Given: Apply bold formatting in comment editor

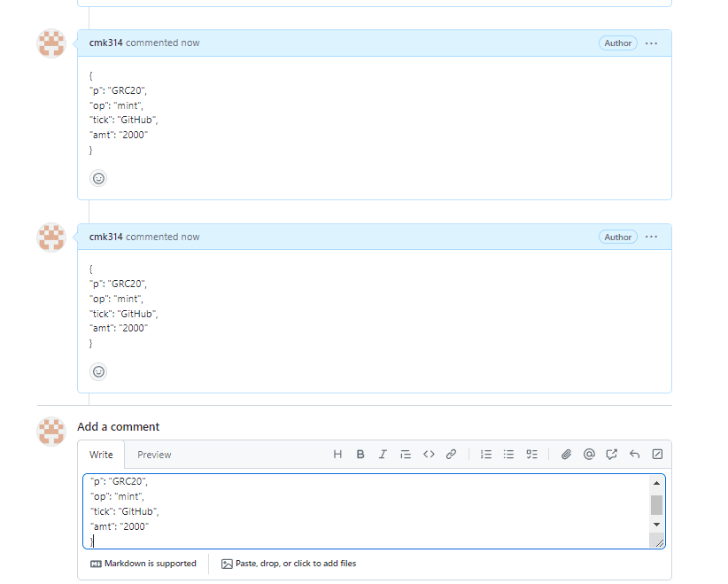Looking at the screenshot, I should pyautogui.click(x=360, y=455).
